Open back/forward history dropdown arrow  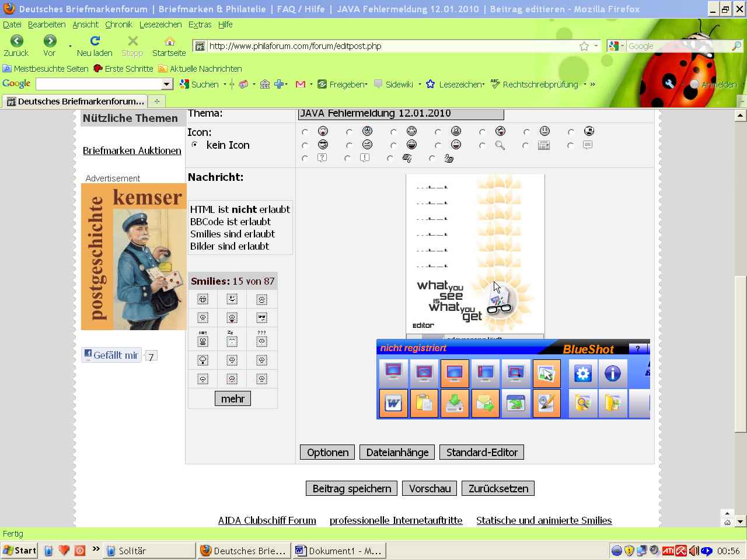70,46
